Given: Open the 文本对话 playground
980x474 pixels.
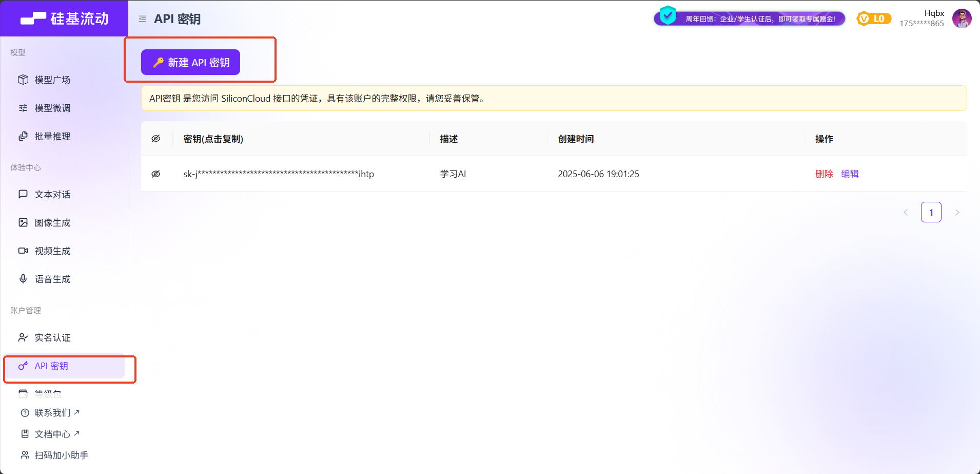Looking at the screenshot, I should coord(53,194).
